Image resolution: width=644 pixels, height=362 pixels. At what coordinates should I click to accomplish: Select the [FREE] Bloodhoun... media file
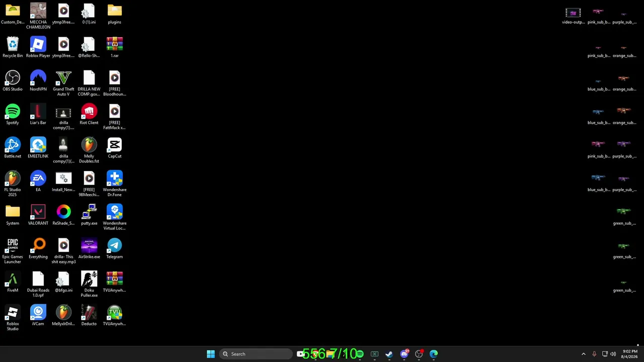pyautogui.click(x=115, y=83)
